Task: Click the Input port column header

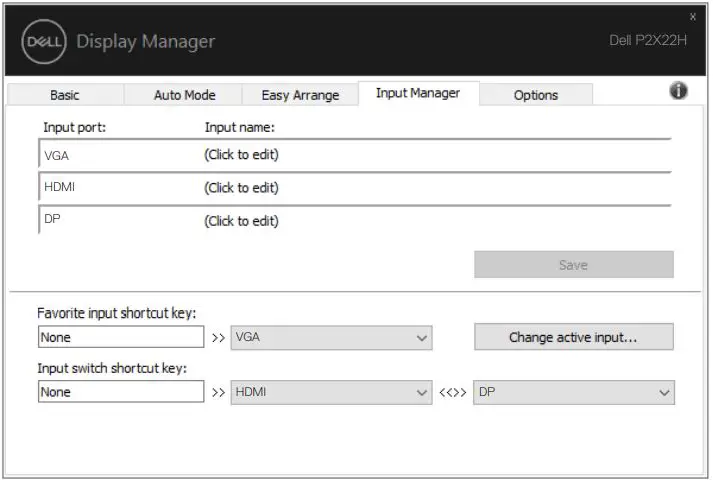Action: pos(75,127)
